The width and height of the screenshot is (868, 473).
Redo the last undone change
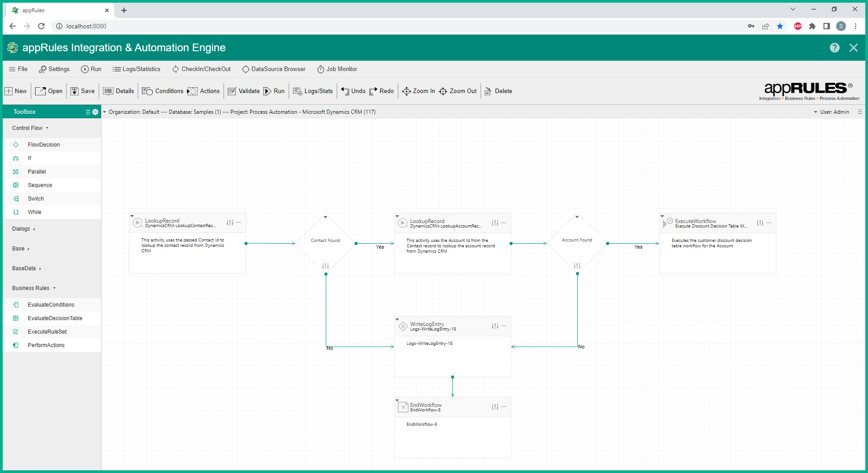point(381,91)
